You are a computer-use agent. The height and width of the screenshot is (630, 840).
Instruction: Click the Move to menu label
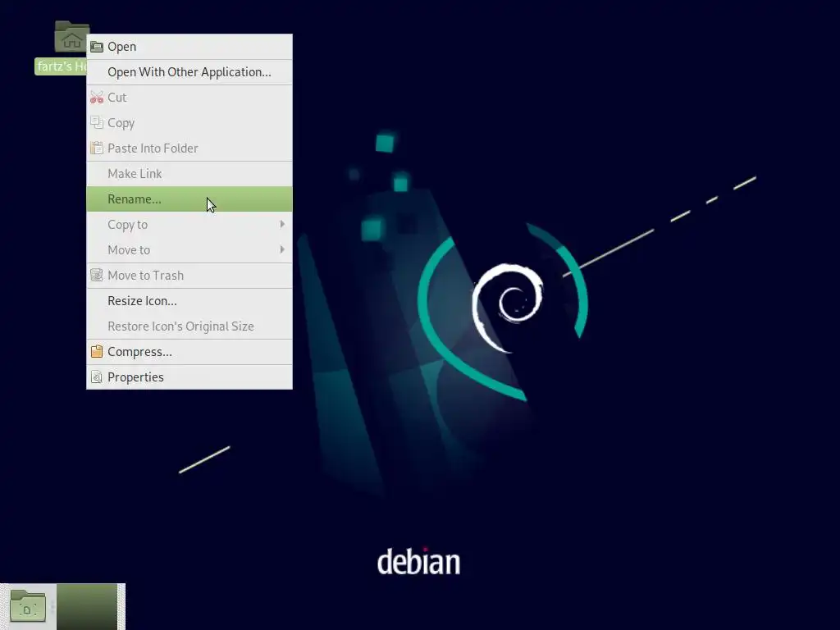(x=129, y=250)
